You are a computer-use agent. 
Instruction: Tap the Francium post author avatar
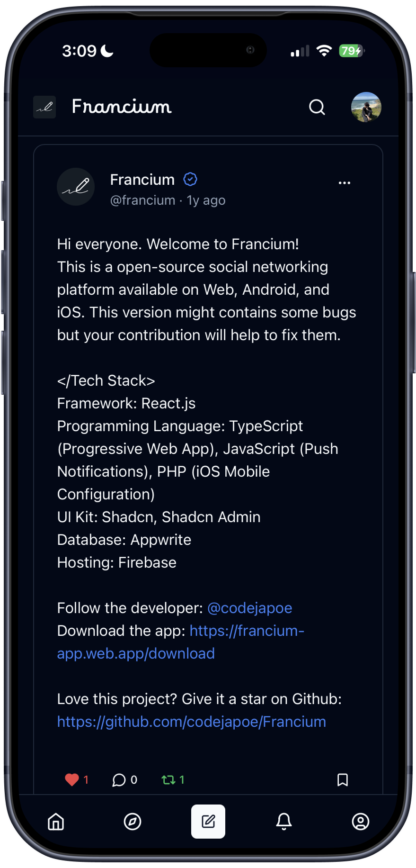point(76,187)
